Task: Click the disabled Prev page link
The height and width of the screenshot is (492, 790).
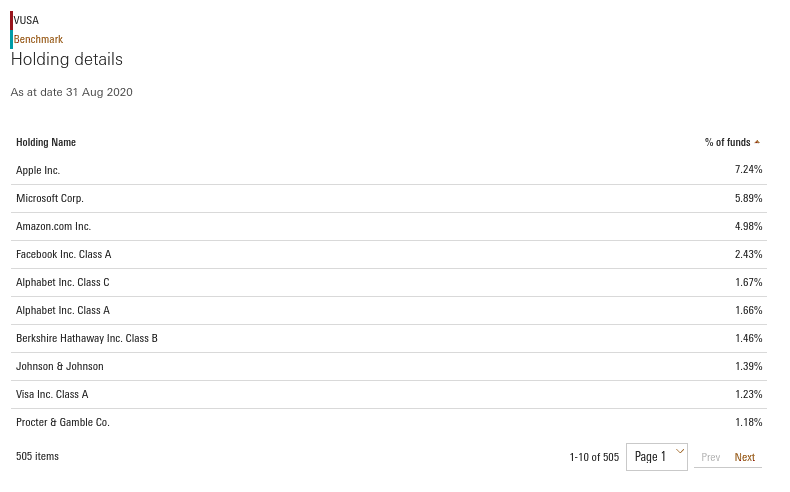Action: tap(710, 457)
